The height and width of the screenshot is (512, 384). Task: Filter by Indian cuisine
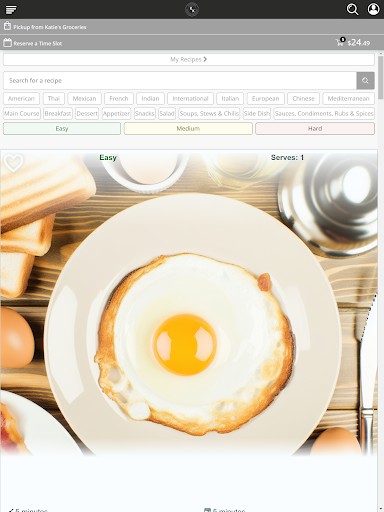[x=150, y=99]
